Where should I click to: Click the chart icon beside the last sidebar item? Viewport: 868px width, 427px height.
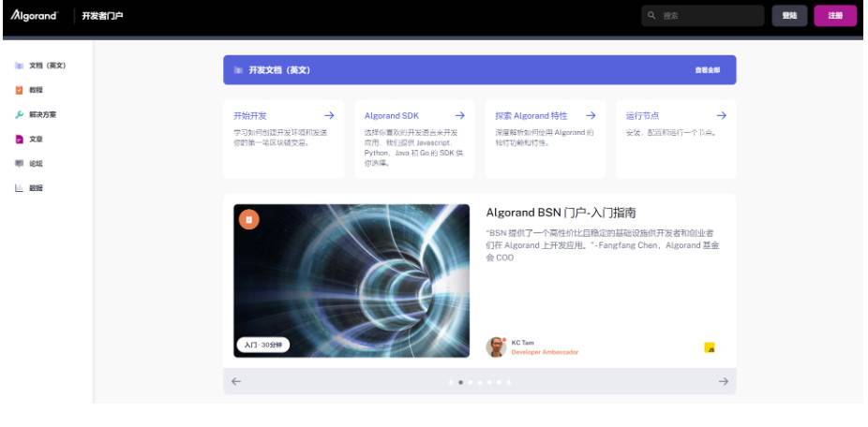click(x=20, y=188)
